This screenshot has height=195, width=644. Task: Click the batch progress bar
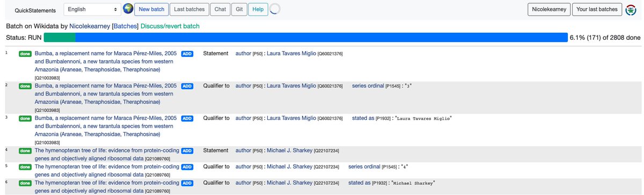[x=305, y=38]
